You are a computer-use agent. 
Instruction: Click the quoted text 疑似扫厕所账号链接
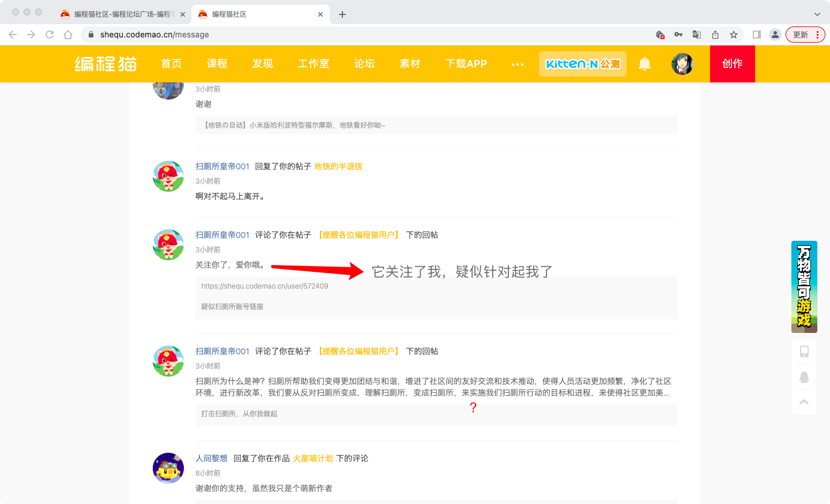click(232, 307)
